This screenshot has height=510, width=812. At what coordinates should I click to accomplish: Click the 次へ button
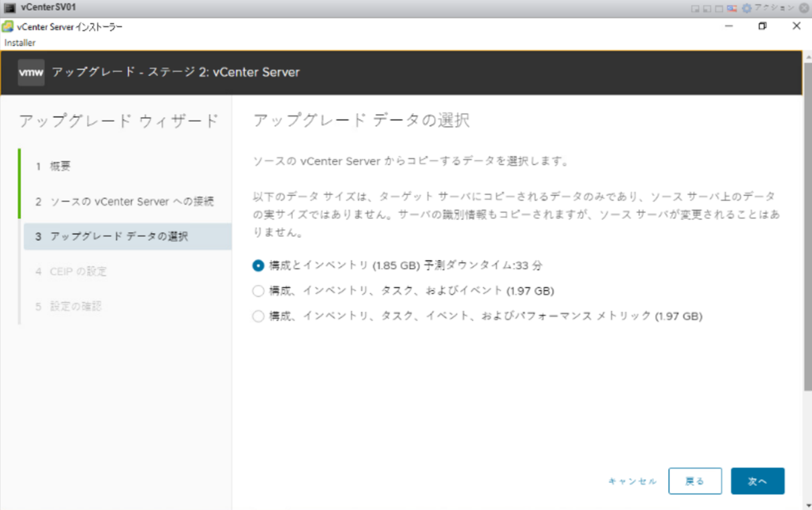[757, 481]
